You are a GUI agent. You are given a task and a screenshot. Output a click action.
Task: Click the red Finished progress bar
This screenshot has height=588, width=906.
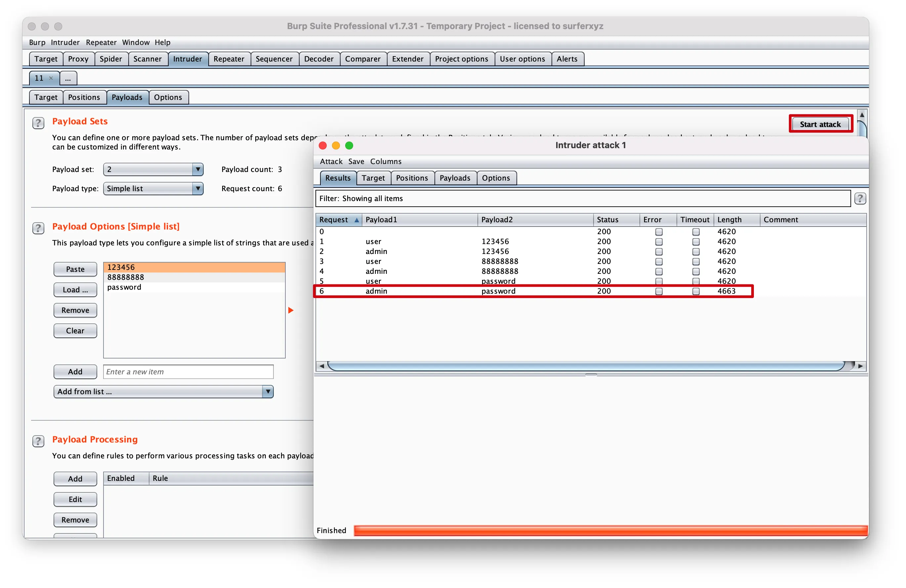[611, 530]
